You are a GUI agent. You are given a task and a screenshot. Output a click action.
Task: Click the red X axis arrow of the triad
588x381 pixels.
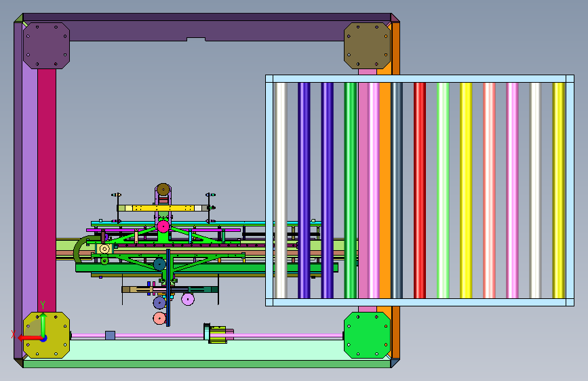point(29,338)
